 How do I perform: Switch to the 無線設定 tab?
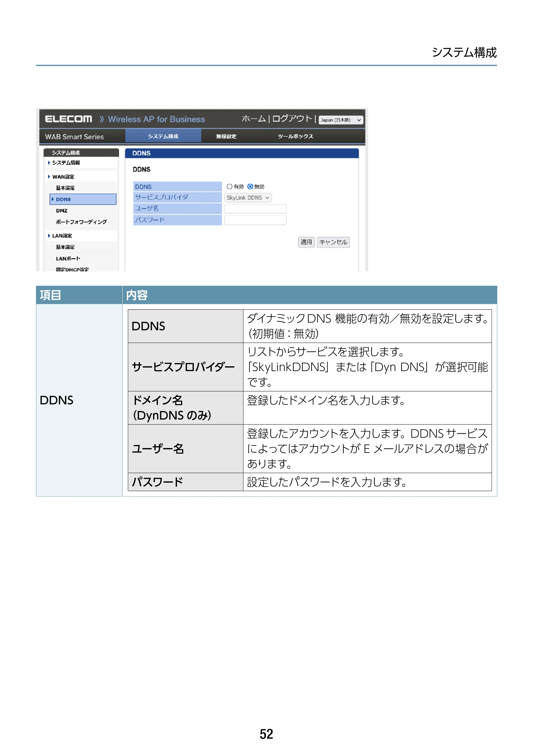click(x=226, y=136)
